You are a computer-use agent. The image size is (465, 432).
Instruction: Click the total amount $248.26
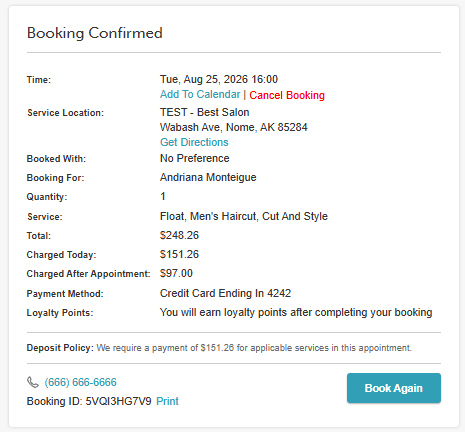(179, 235)
